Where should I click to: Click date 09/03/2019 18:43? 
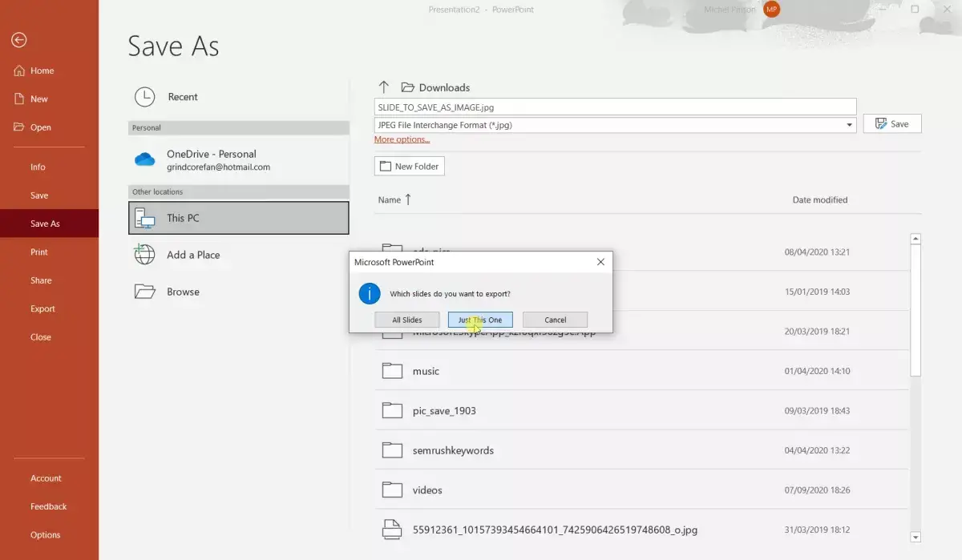point(817,410)
